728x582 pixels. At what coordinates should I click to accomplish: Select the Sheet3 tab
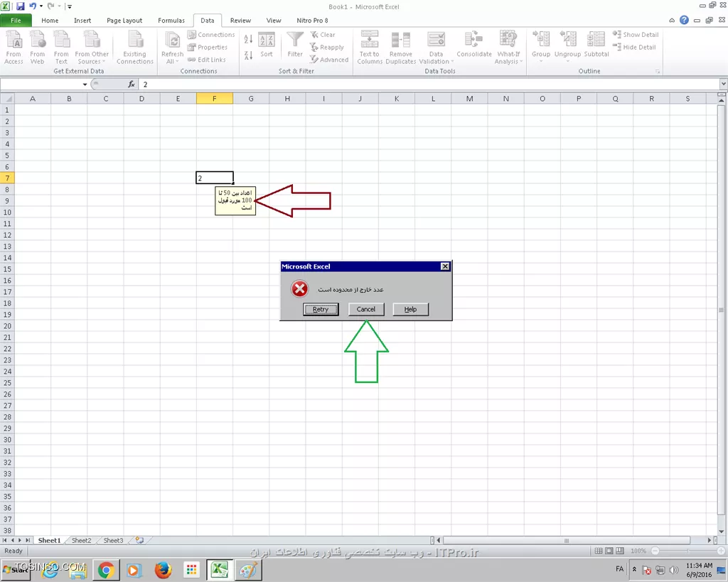coord(113,540)
